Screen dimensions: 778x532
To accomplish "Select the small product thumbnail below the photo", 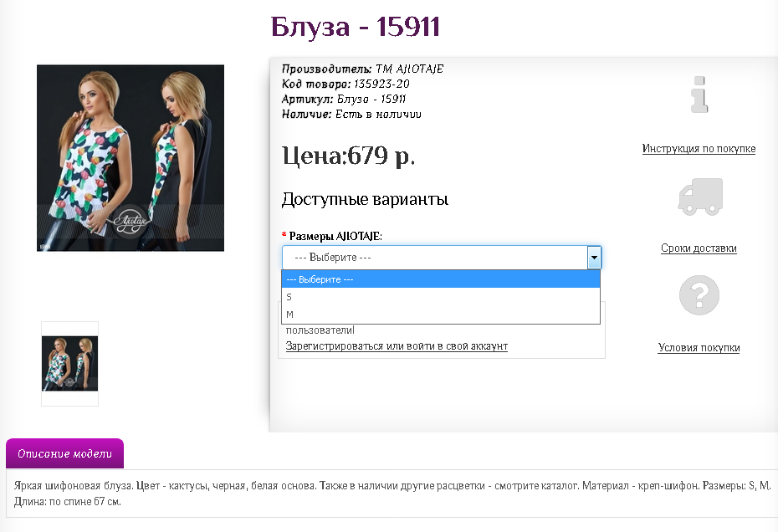I will (69, 363).
